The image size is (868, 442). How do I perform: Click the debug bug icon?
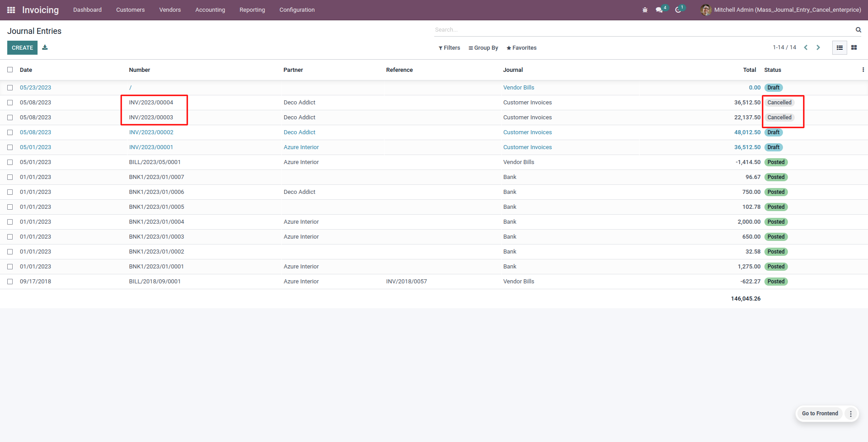pyautogui.click(x=645, y=10)
